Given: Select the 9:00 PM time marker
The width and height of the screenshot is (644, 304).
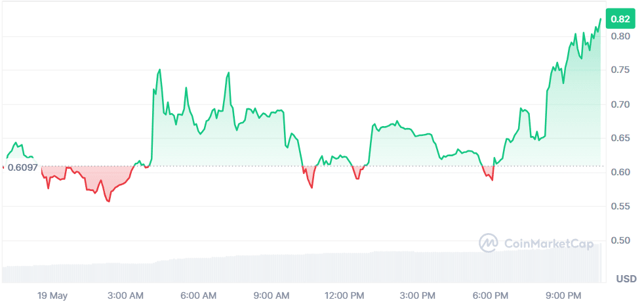Looking at the screenshot, I should [x=563, y=294].
